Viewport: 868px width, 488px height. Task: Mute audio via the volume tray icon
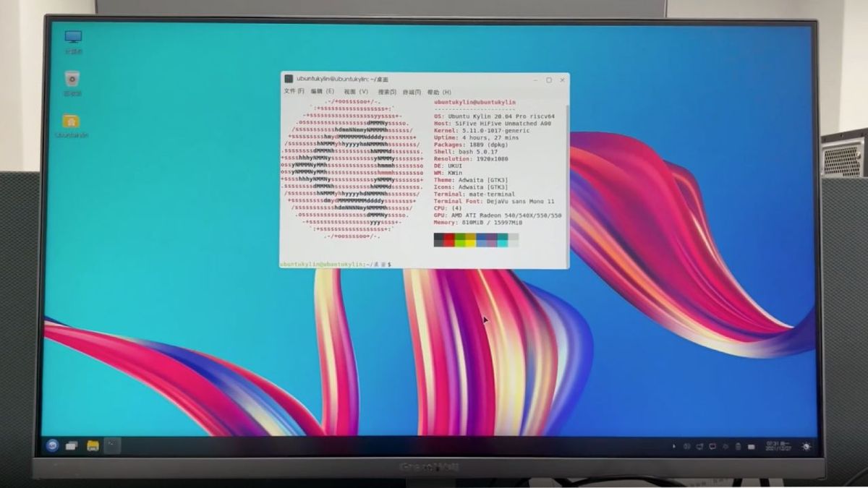(x=699, y=447)
